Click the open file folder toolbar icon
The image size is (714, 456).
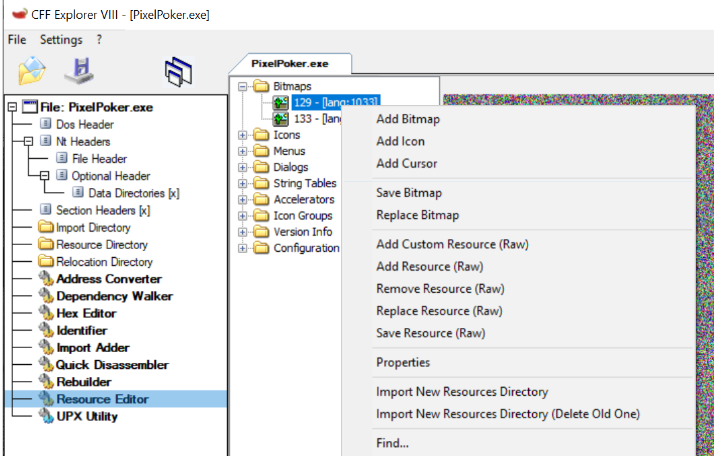(32, 71)
